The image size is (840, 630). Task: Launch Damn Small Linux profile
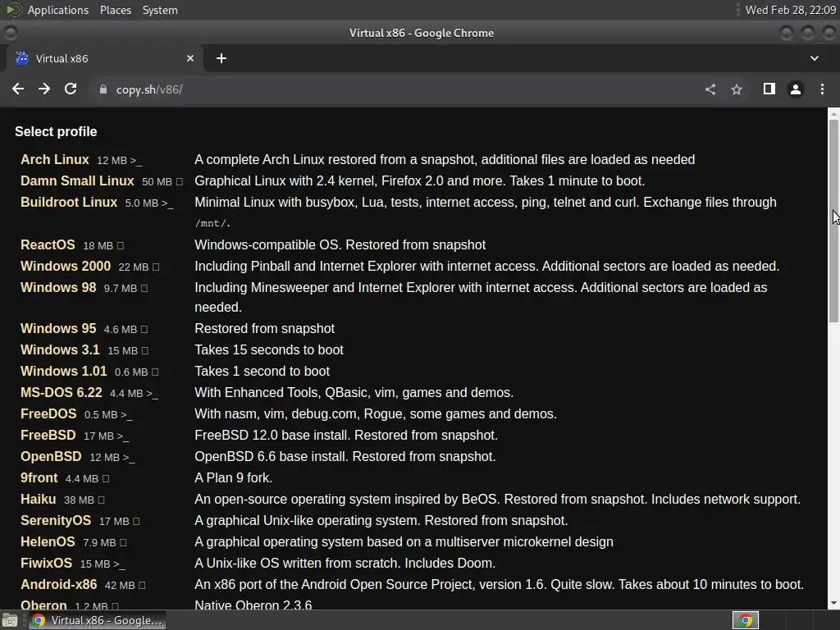click(77, 181)
